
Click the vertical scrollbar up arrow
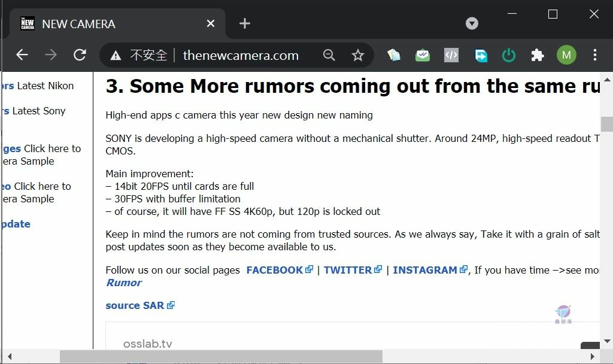(x=607, y=80)
